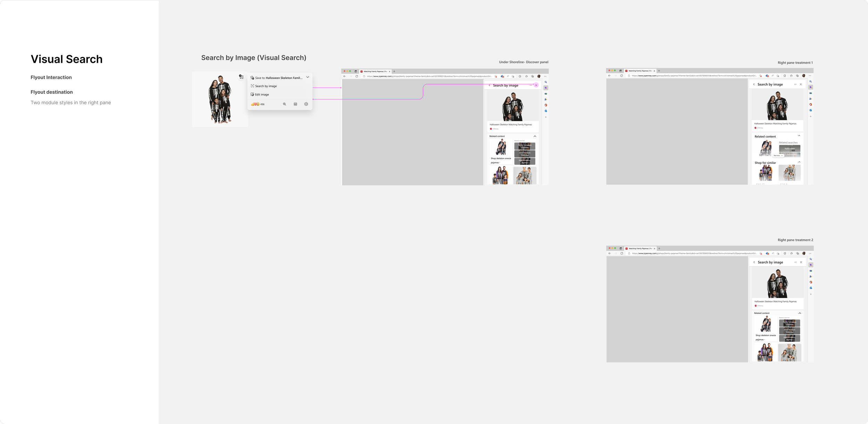Screen dimensions: 868x424
Task: Collapse Shop for similar section
Action: pyautogui.click(x=799, y=162)
